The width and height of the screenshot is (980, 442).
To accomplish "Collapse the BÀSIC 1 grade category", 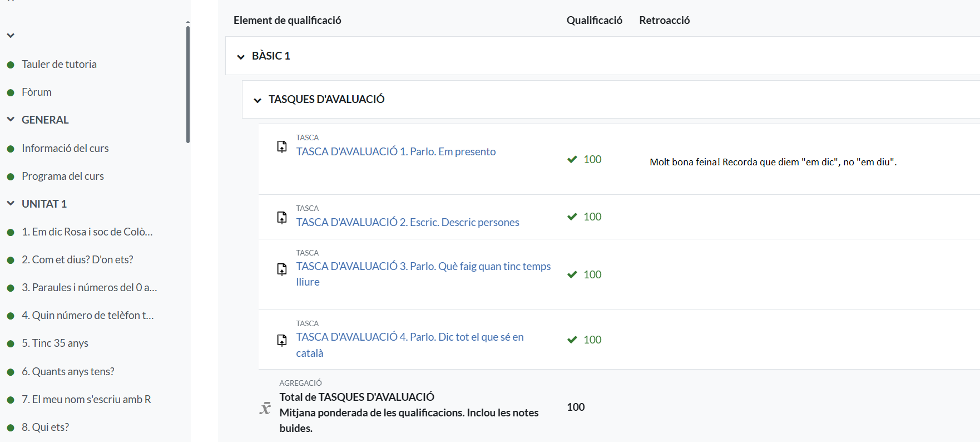I will coord(241,57).
